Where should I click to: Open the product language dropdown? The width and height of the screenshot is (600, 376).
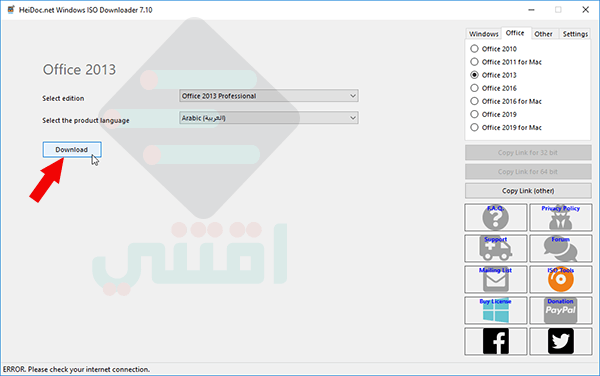click(x=269, y=118)
